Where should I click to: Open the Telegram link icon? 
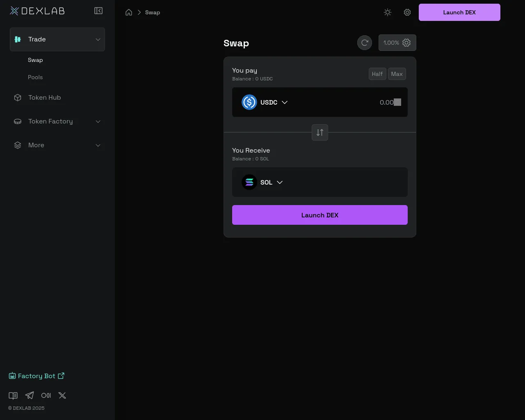pos(30,395)
